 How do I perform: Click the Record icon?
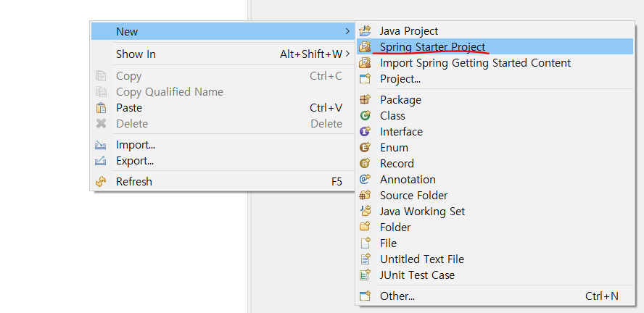pyautogui.click(x=365, y=163)
